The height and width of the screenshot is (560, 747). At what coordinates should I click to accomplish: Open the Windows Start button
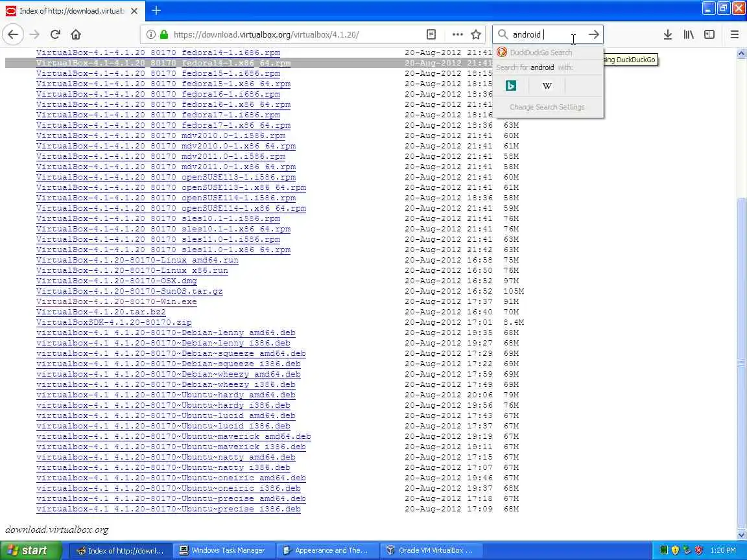click(31, 550)
